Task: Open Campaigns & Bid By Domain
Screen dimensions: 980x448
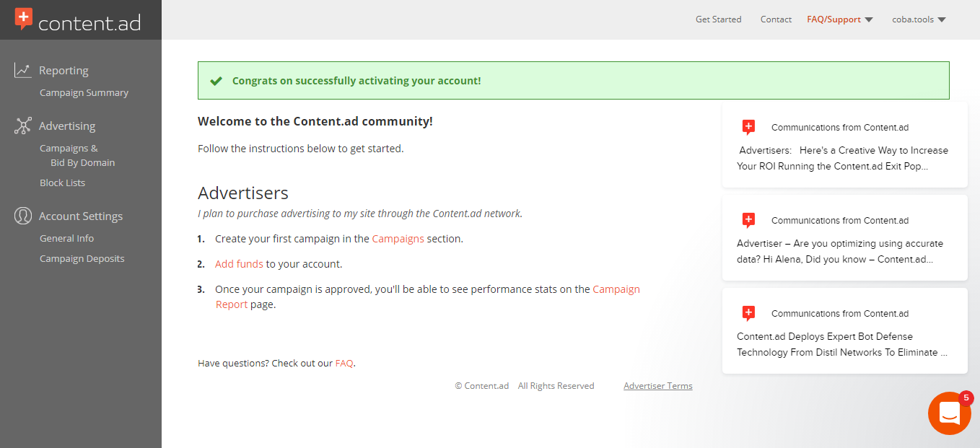Action: [x=76, y=156]
